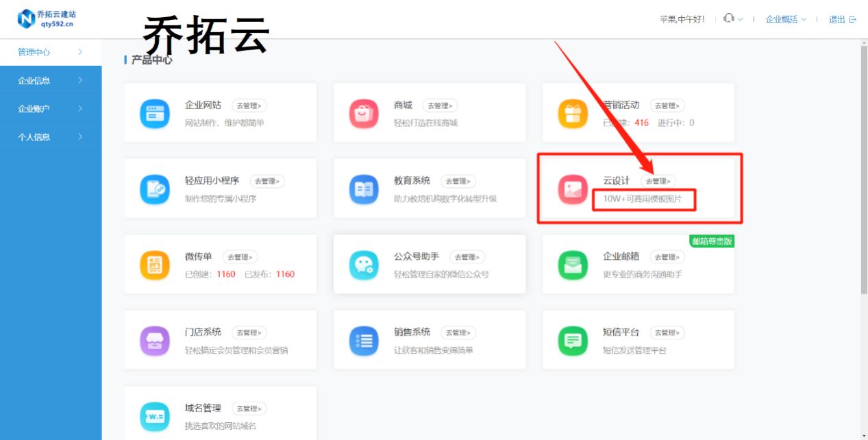Open the 营销活动 gift icon
This screenshot has height=440, width=868.
tap(573, 114)
